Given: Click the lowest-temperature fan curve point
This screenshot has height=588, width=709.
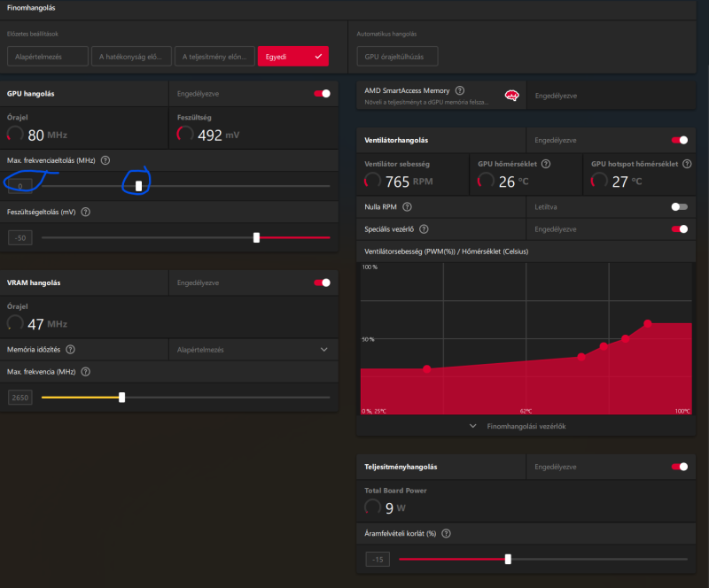Looking at the screenshot, I should [x=427, y=368].
